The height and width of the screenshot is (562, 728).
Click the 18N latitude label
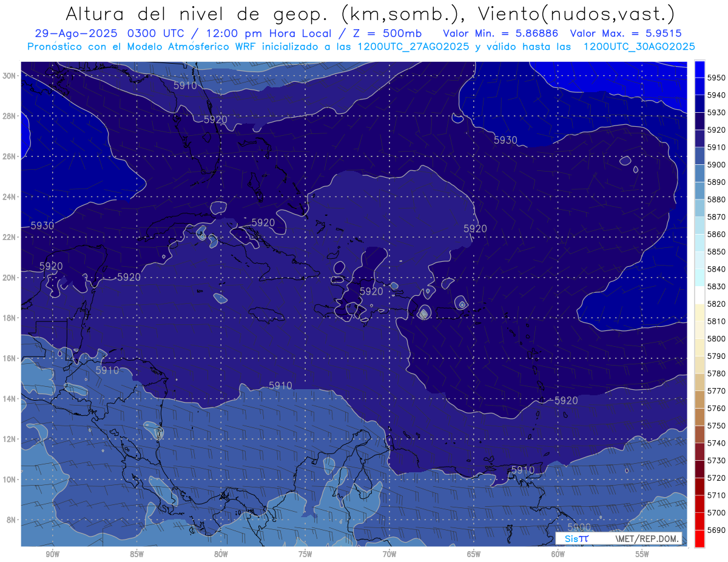pos(8,318)
